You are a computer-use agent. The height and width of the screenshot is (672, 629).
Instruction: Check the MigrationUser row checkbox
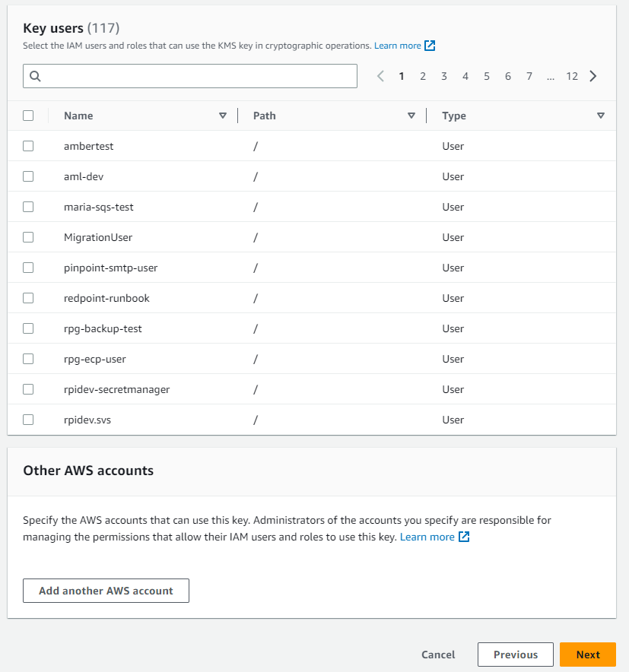point(28,237)
